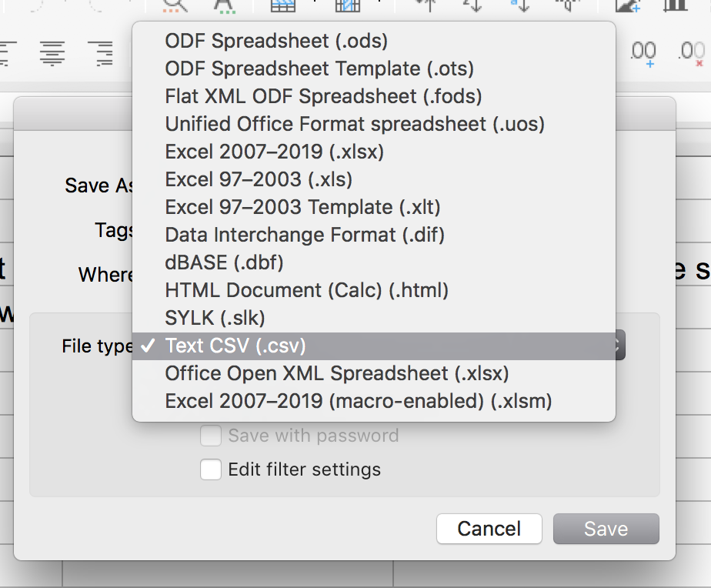Open Find & Replace magnifier icon
711x588 pixels.
pos(175,6)
